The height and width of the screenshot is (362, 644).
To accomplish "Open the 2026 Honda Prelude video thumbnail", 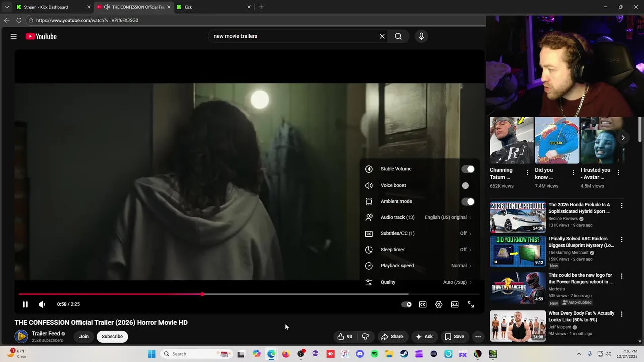I will click(518, 217).
